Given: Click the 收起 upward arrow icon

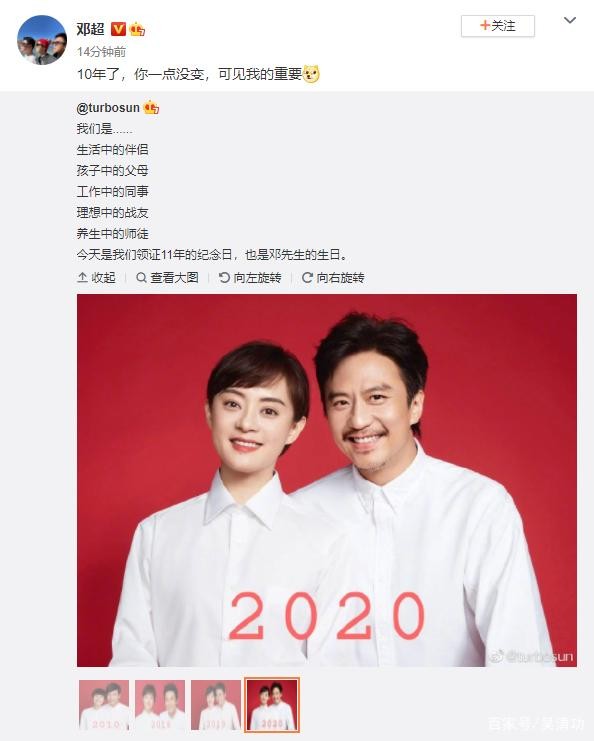Looking at the screenshot, I should (x=82, y=278).
